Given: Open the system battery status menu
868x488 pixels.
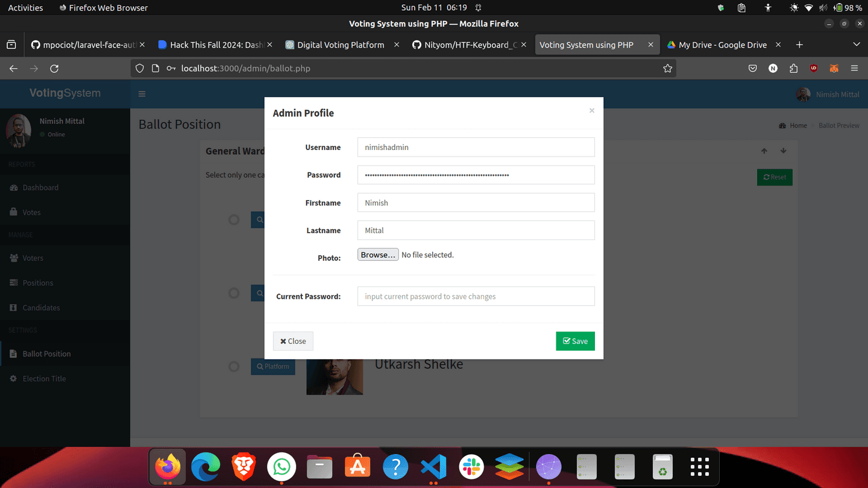Looking at the screenshot, I should 848,8.
